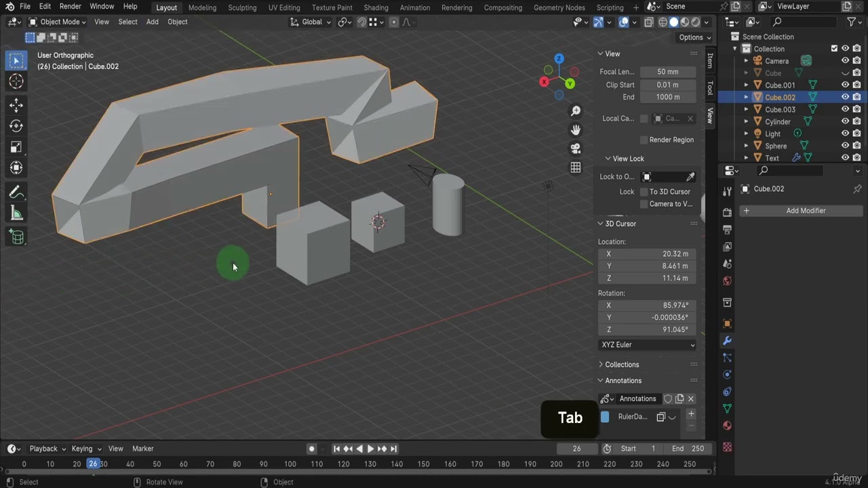Screen dimensions: 868x488
Task: Hide Camera in viewport with eye icon
Action: pyautogui.click(x=846, y=61)
